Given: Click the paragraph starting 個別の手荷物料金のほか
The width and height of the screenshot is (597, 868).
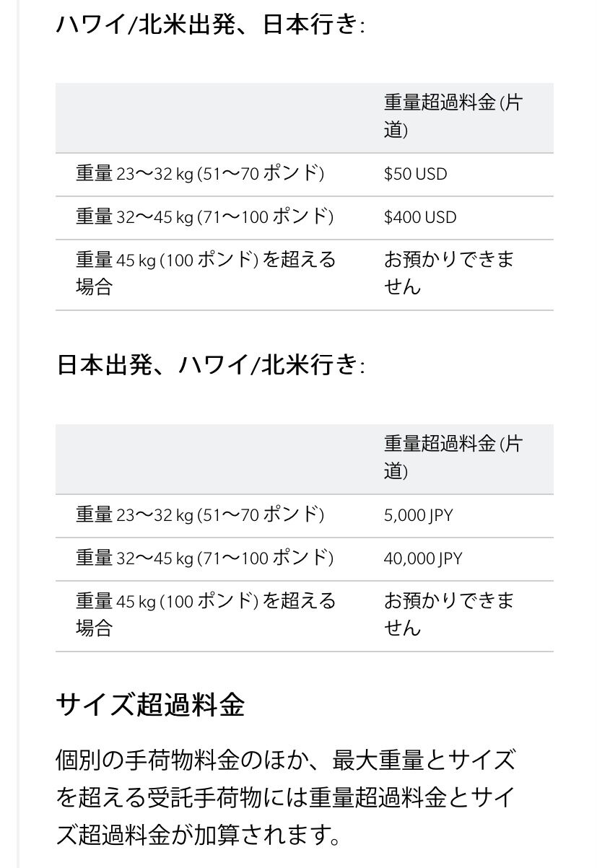Looking at the screenshot, I should pyautogui.click(x=286, y=797).
